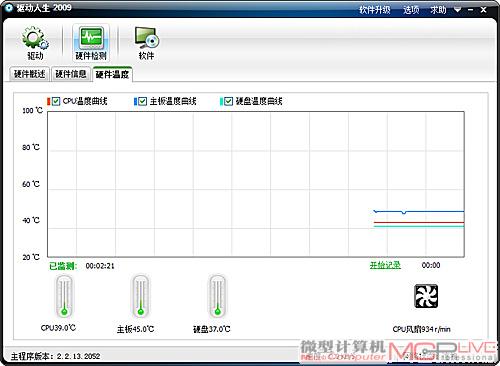The height and width of the screenshot is (366, 500).
Task: Switch to the 硬件信息 tab
Action: pos(71,74)
